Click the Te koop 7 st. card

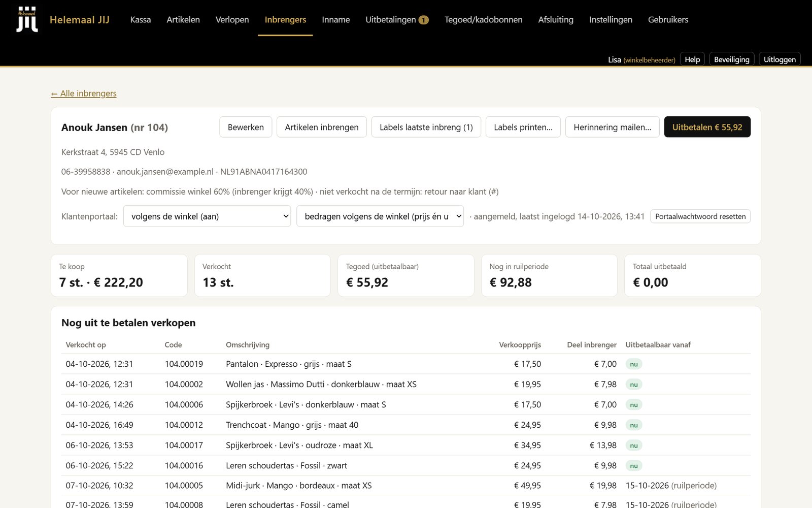click(119, 275)
